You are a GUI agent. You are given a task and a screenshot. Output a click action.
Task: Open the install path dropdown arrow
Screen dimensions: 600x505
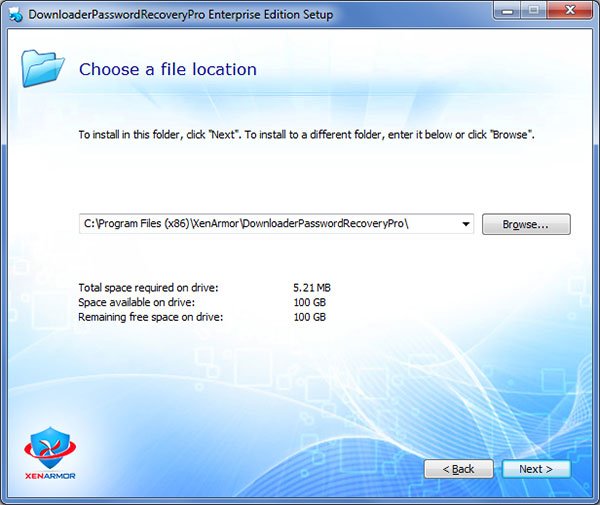[466, 224]
